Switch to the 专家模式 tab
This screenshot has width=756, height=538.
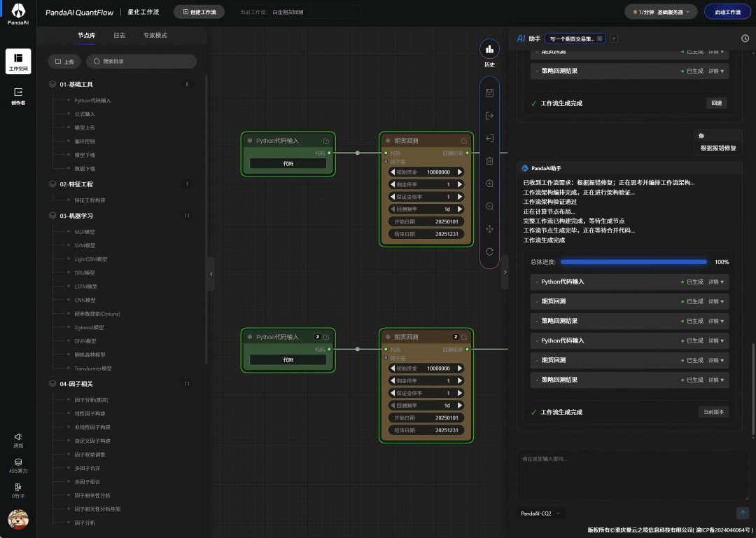[155, 35]
